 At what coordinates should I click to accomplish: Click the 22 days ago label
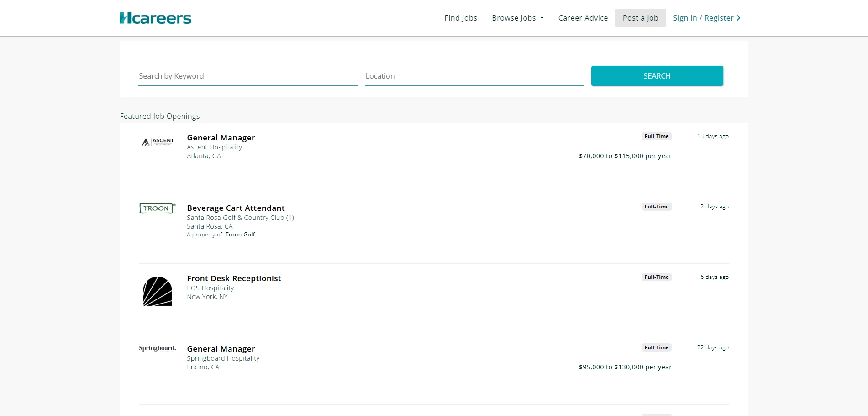(x=713, y=347)
